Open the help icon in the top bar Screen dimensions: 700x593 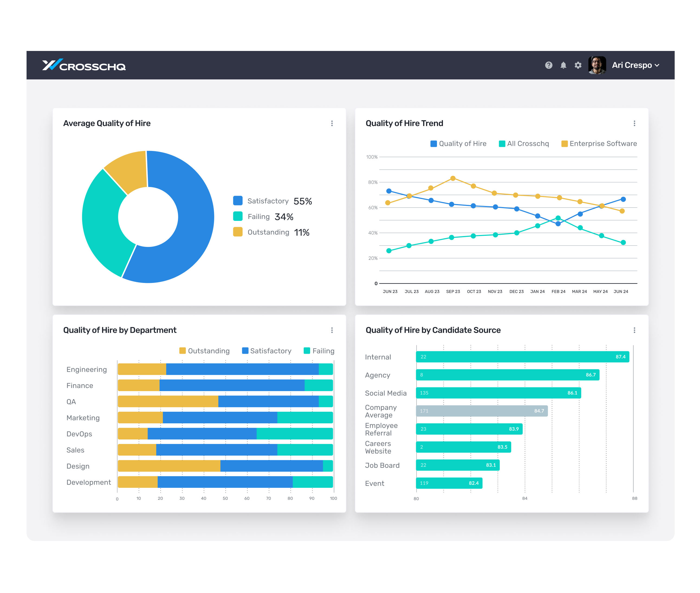549,65
